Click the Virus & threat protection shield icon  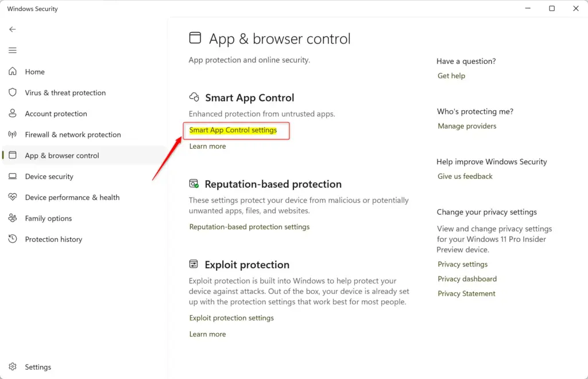pos(13,92)
